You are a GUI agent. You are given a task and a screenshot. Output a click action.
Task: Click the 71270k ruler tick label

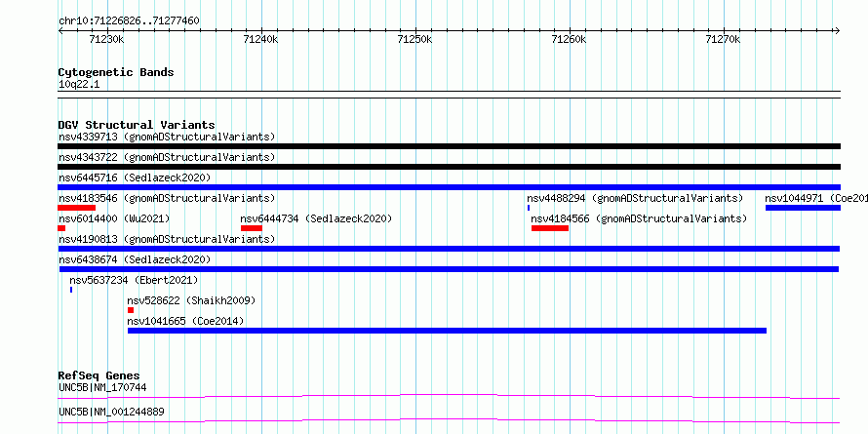pyautogui.click(x=723, y=39)
